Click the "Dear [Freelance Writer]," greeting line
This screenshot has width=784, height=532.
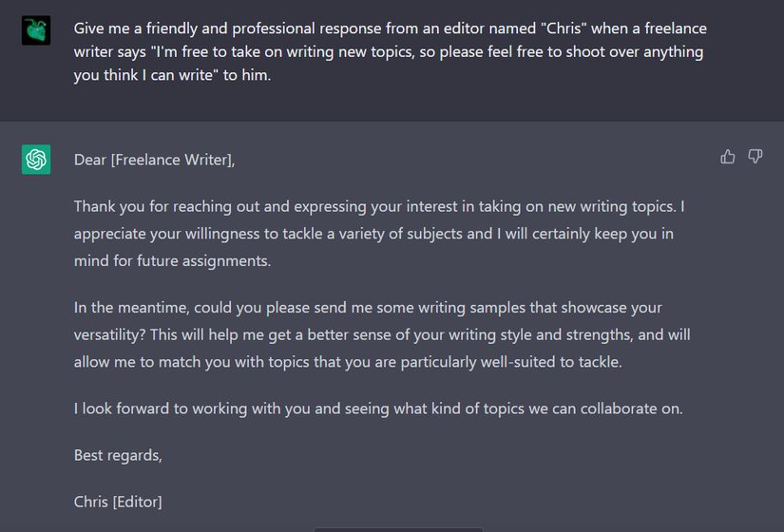coord(154,160)
